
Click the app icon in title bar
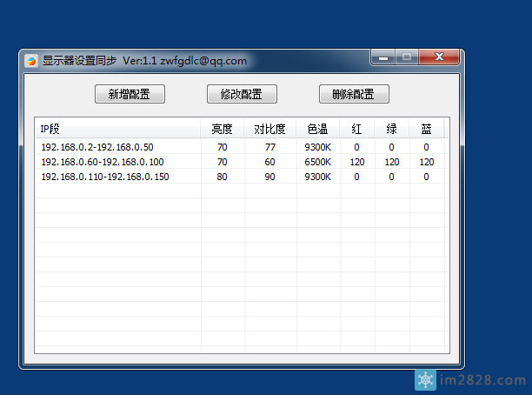point(31,61)
